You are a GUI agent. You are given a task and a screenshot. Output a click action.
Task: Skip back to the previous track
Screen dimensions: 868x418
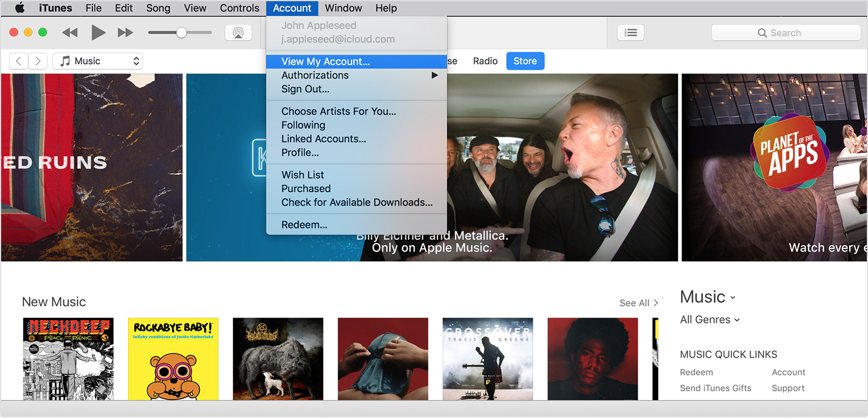click(x=70, y=33)
